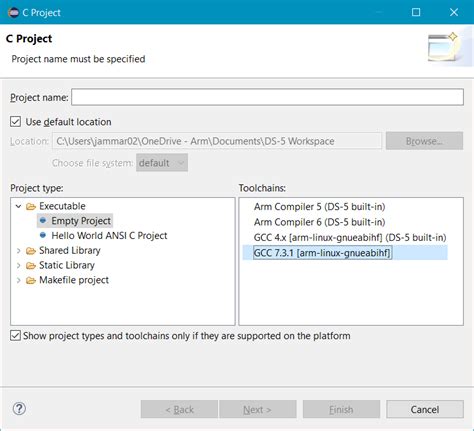Open the help question mark icon
The image size is (474, 431).
[x=19, y=409]
